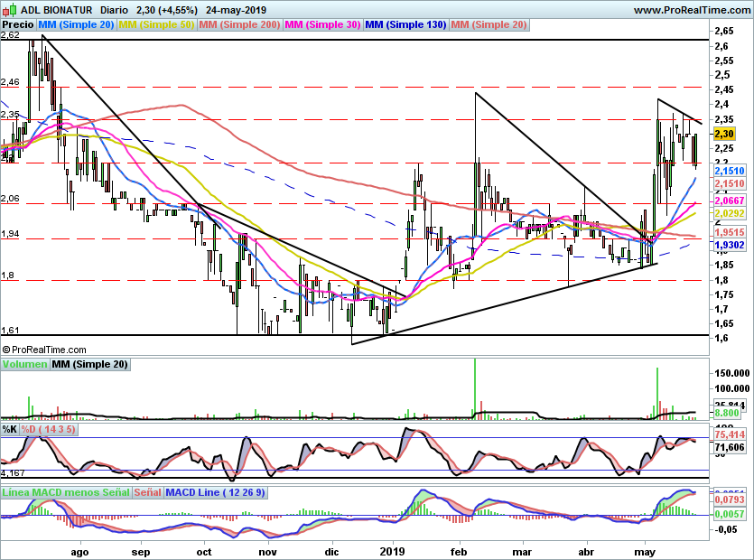Image resolution: width=754 pixels, height=560 pixels.
Task: Click the 2,46 level label
Action: [10, 82]
